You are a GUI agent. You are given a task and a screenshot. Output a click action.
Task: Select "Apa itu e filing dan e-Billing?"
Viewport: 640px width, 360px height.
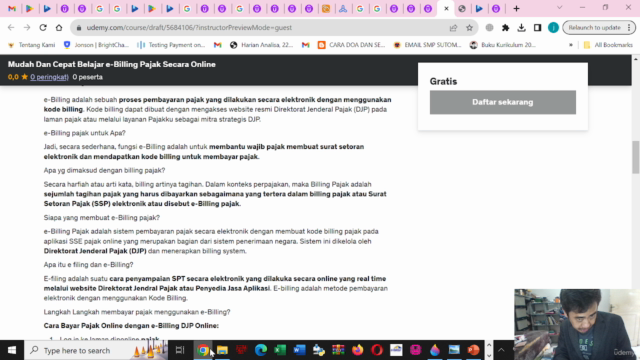coord(88,264)
